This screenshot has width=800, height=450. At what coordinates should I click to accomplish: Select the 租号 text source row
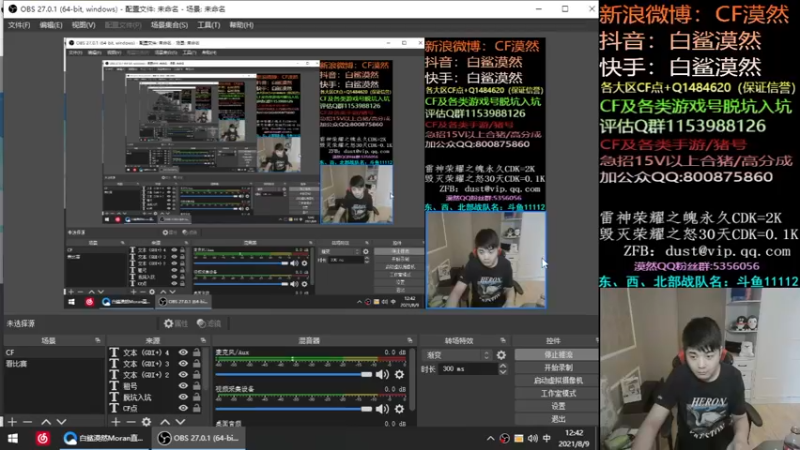coord(156,386)
